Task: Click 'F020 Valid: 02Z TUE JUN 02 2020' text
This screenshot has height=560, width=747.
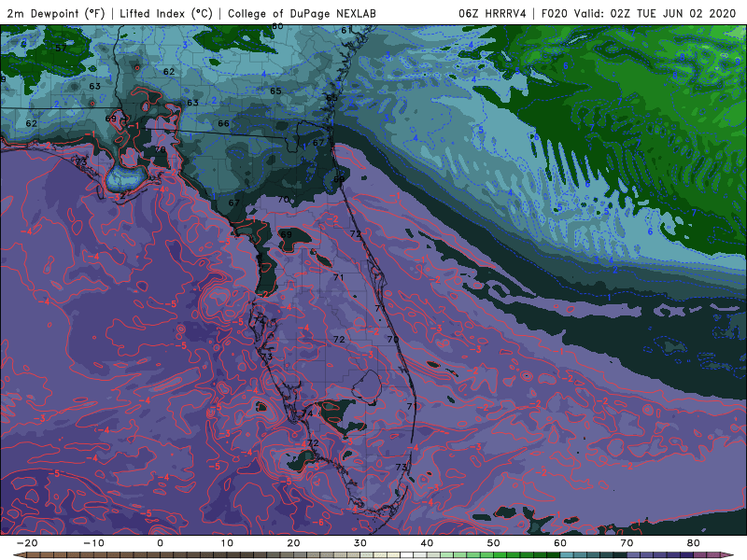Action: click(639, 13)
